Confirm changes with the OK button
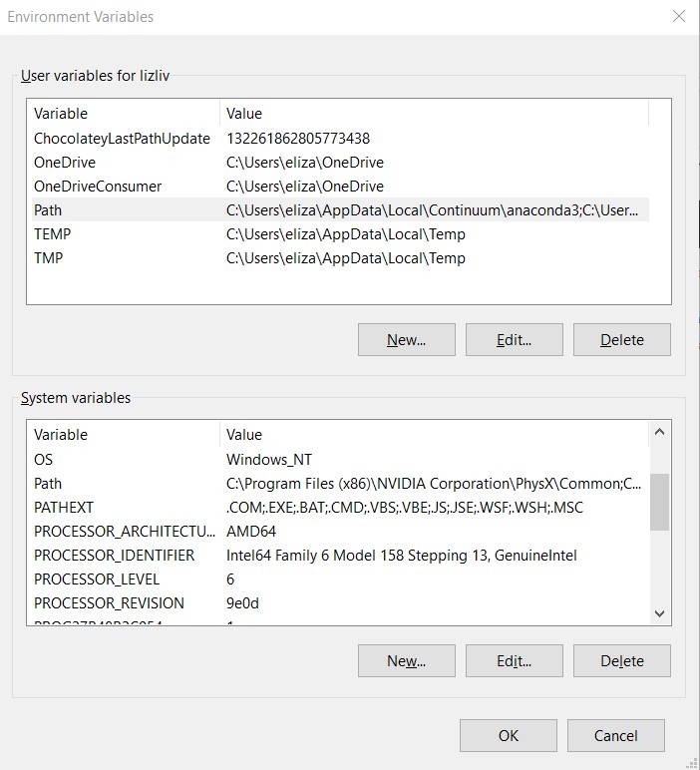The image size is (700, 770). click(508, 736)
